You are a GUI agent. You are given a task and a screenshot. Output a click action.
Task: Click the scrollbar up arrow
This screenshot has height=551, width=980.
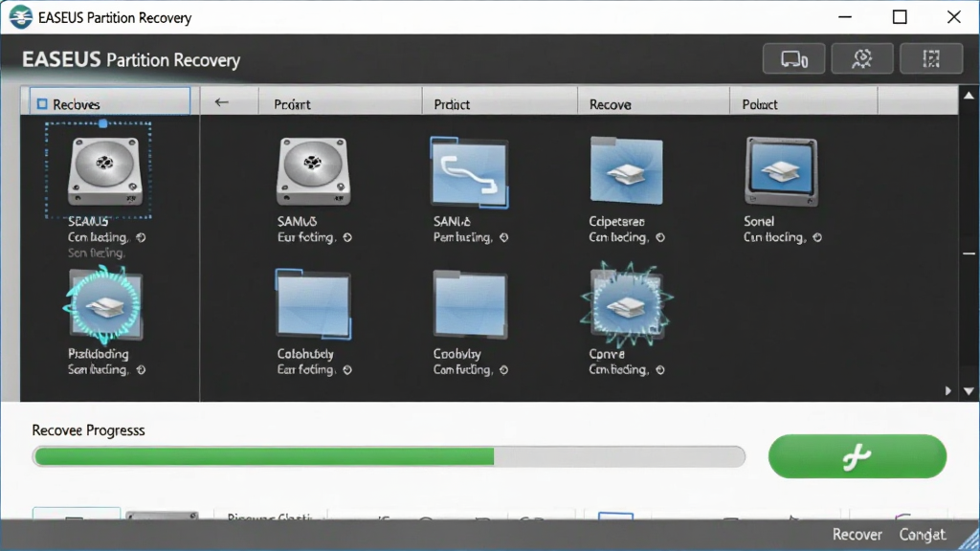pyautogui.click(x=969, y=96)
